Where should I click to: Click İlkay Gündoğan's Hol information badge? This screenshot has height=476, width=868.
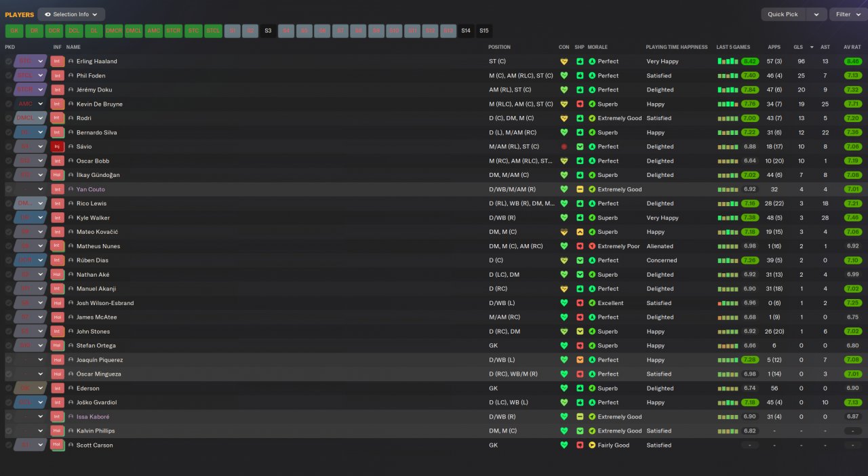click(x=58, y=175)
